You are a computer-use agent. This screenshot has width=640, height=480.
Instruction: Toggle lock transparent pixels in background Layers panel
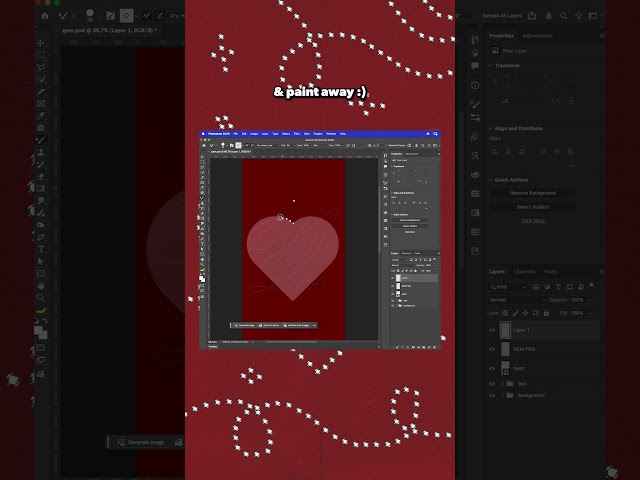505,313
